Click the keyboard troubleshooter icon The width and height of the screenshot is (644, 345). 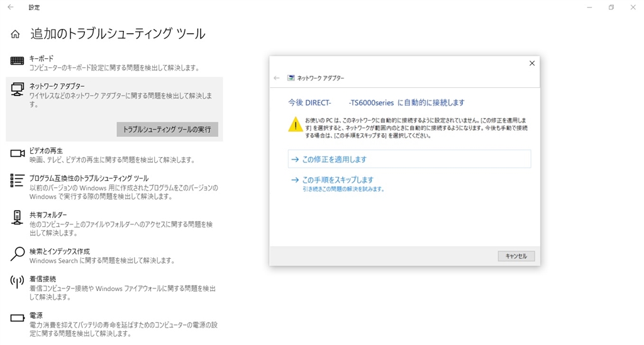pyautogui.click(x=17, y=61)
